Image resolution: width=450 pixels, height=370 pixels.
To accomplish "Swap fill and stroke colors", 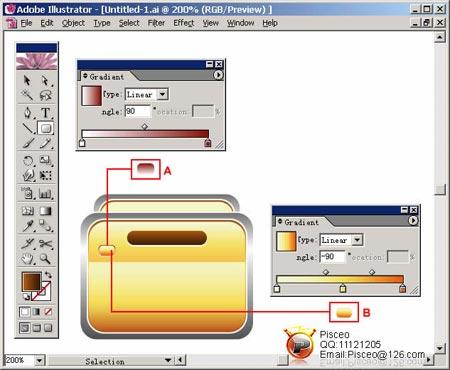I will [49, 275].
